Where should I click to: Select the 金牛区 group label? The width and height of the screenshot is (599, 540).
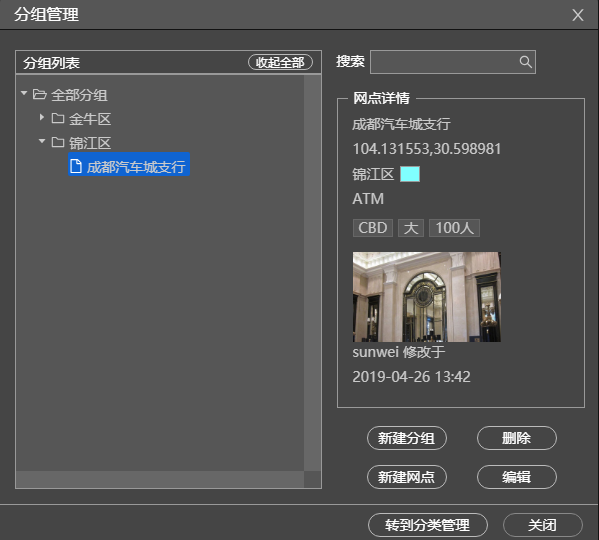(x=90, y=119)
